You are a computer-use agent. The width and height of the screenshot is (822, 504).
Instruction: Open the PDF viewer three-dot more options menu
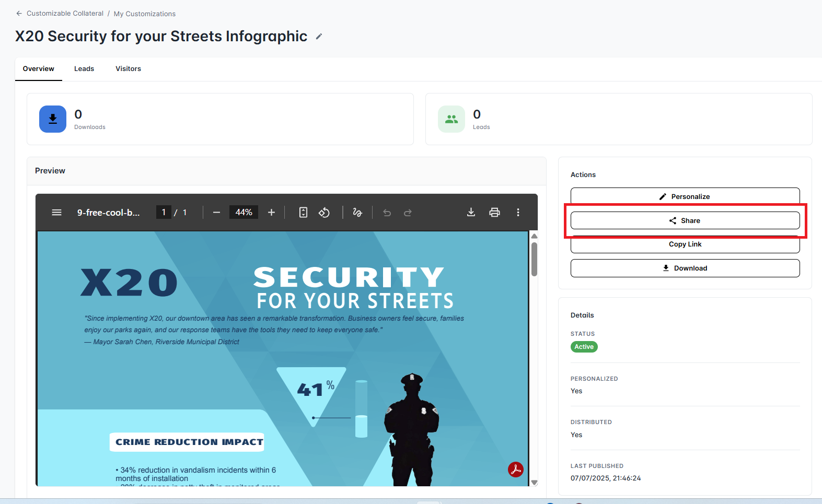(518, 213)
